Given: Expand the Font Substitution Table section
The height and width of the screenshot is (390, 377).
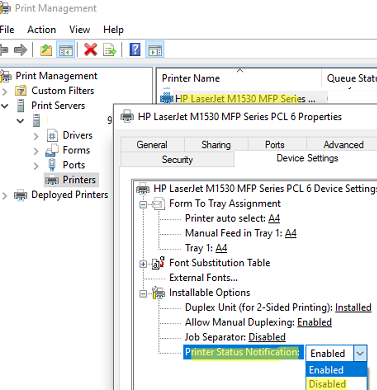Looking at the screenshot, I should coord(143,264).
